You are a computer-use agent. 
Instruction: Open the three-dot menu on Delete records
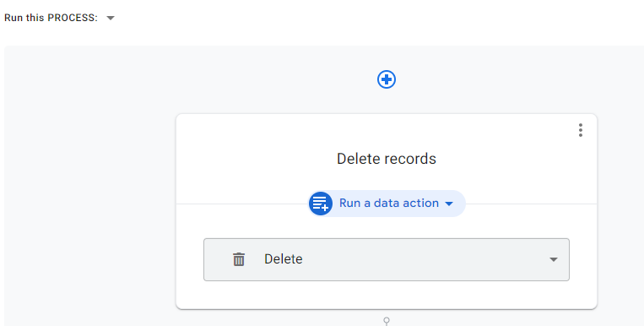[581, 130]
